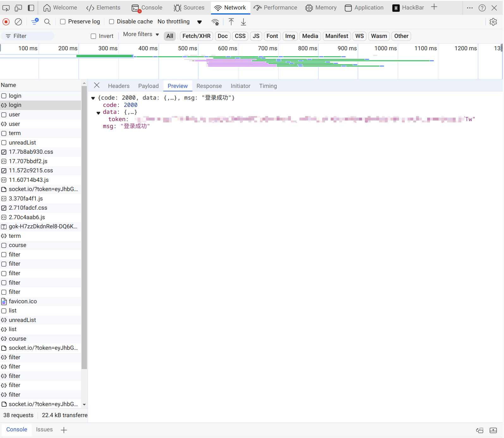Screen dimensions: 504x438
Task: Enable the Disable cache checkbox
Action: point(112,22)
